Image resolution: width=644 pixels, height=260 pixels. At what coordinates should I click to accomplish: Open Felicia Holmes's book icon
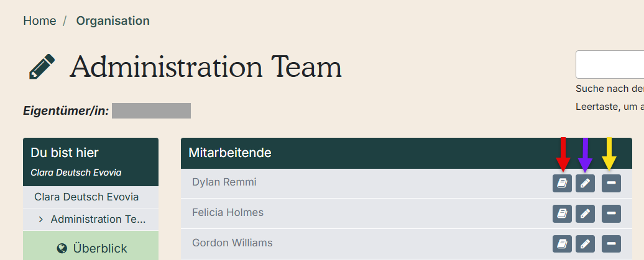pyautogui.click(x=562, y=213)
